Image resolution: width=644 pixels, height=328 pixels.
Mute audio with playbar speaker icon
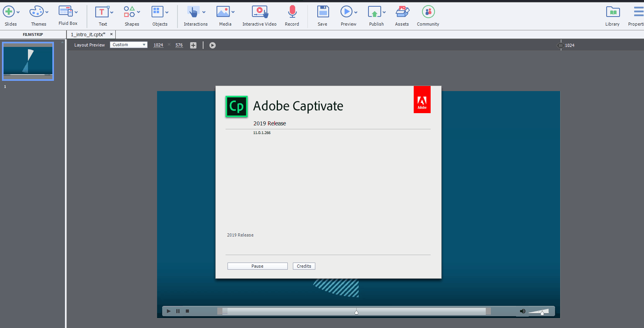[x=522, y=311]
